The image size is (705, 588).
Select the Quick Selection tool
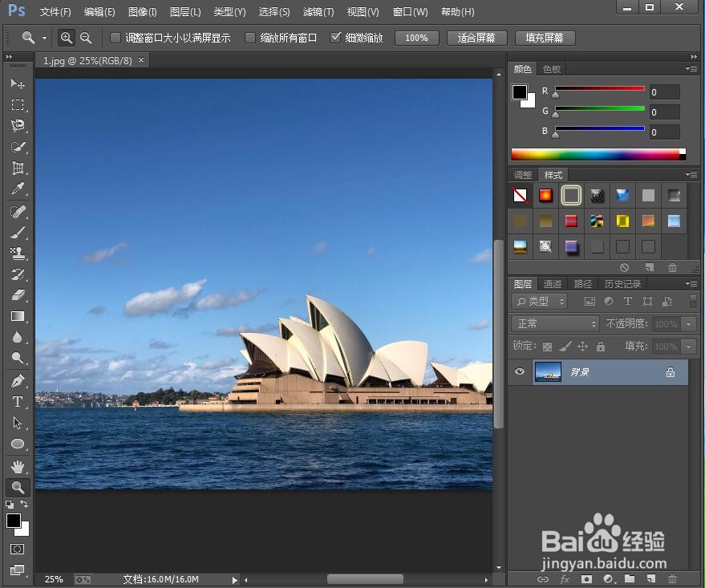pos(18,147)
